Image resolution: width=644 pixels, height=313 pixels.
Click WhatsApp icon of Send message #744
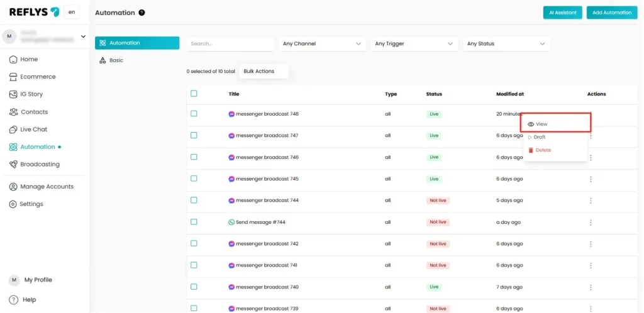click(x=231, y=222)
